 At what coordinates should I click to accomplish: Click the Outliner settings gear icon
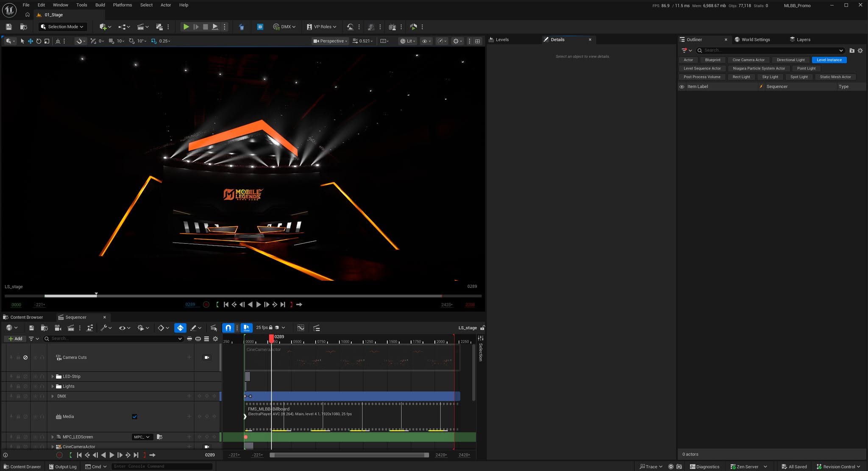click(x=860, y=50)
